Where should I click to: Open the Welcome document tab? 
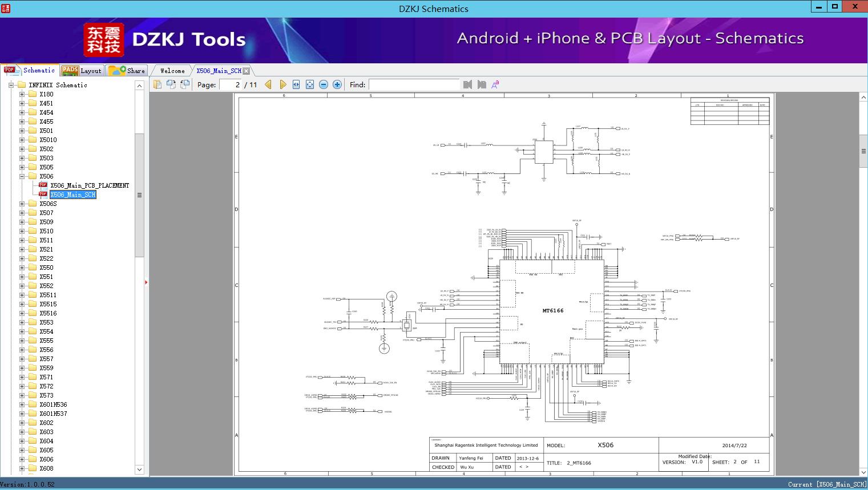(172, 71)
